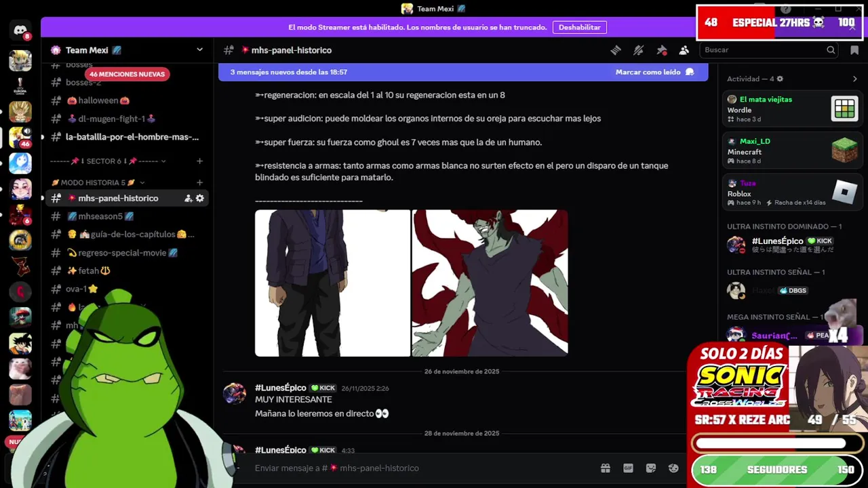Select the server icon with 46 badge

click(20, 138)
